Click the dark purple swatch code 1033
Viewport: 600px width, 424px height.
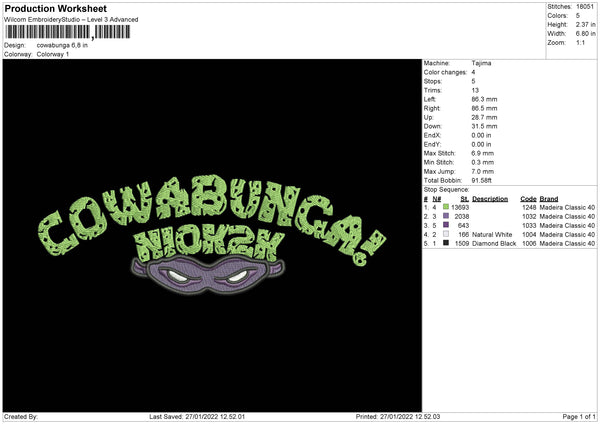point(446,225)
